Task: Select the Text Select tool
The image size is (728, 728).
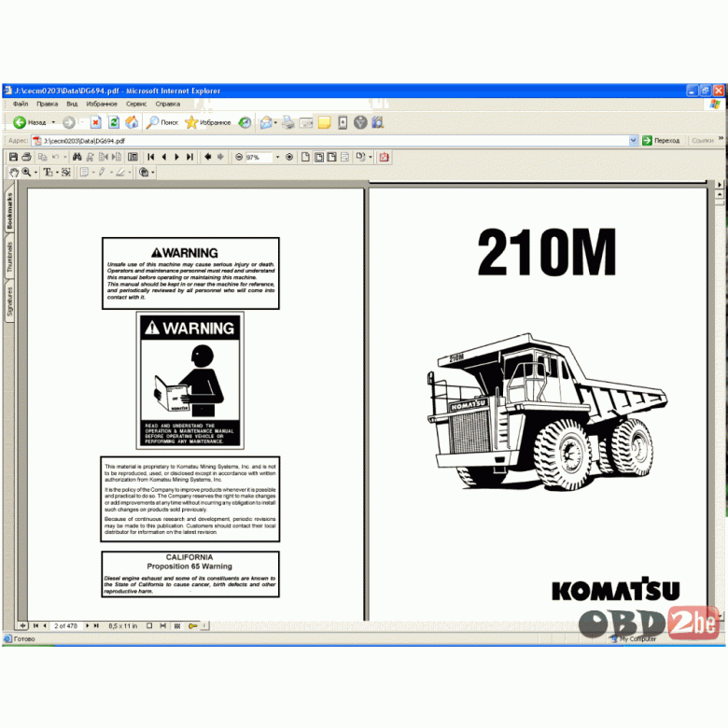Action: click(48, 173)
